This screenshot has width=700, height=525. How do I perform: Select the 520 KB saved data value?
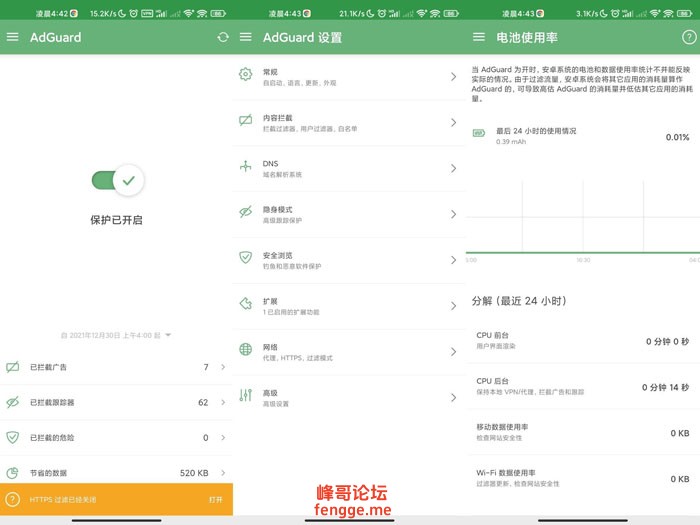click(x=194, y=473)
